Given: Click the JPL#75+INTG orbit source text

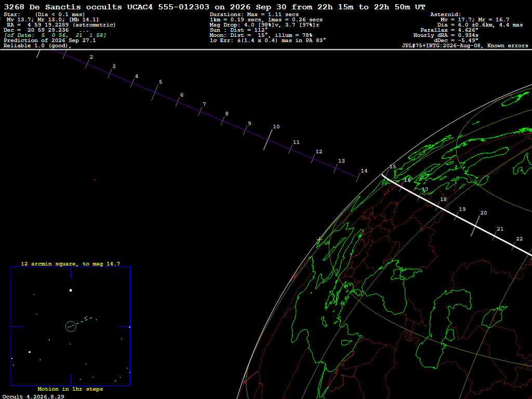Looking at the screenshot, I should (465, 46).
